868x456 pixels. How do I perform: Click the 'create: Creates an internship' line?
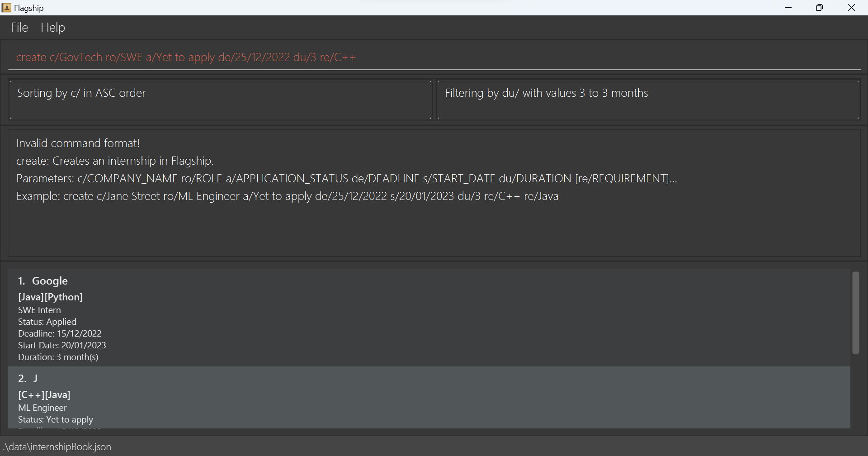[x=115, y=161]
